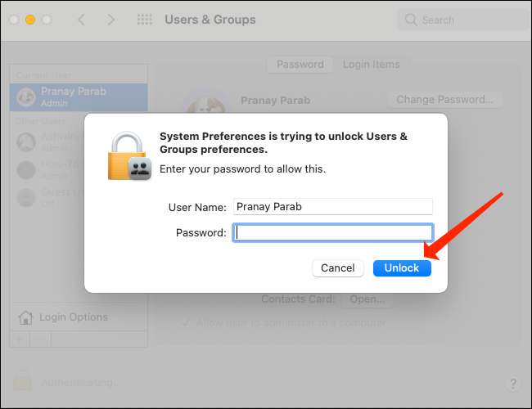The width and height of the screenshot is (532, 409).
Task: Click the Search field in toolbar
Action: pyautogui.click(x=463, y=20)
